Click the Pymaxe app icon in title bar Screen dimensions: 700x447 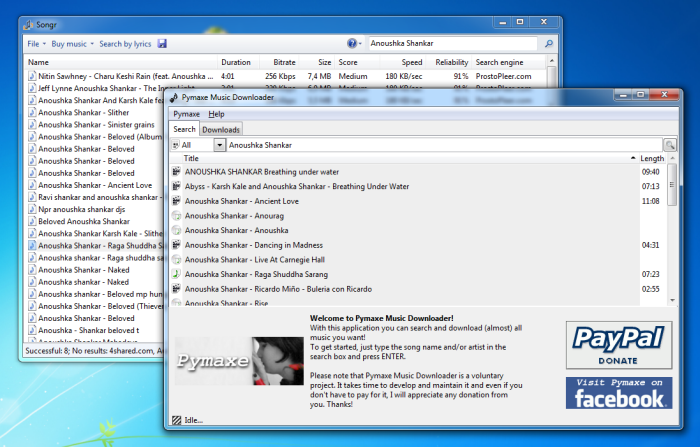(176, 97)
